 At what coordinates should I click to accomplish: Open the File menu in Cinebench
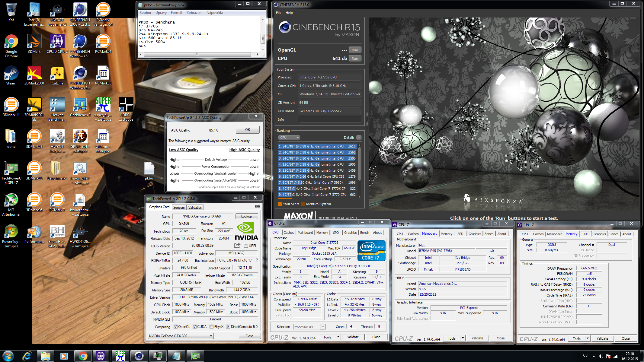[278, 13]
